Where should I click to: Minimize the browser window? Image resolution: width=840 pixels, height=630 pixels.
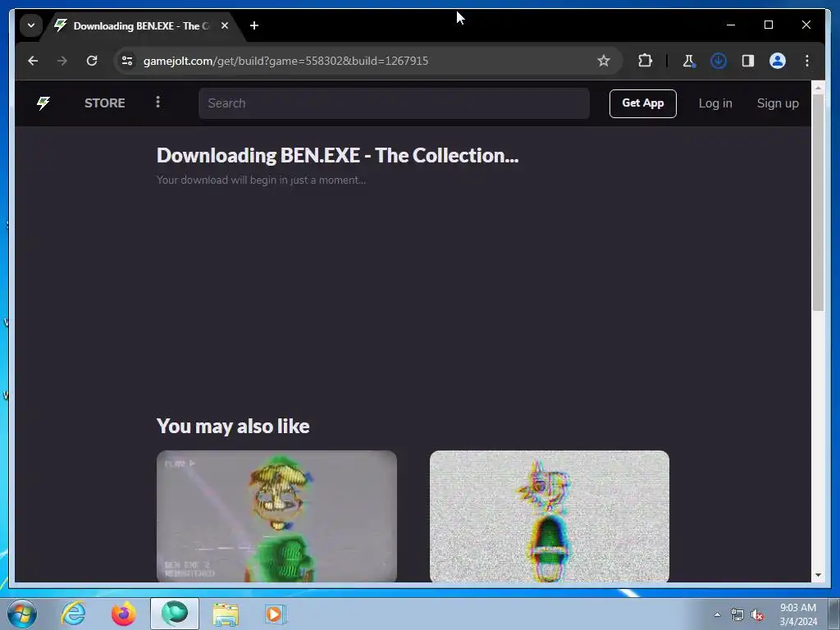[731, 25]
